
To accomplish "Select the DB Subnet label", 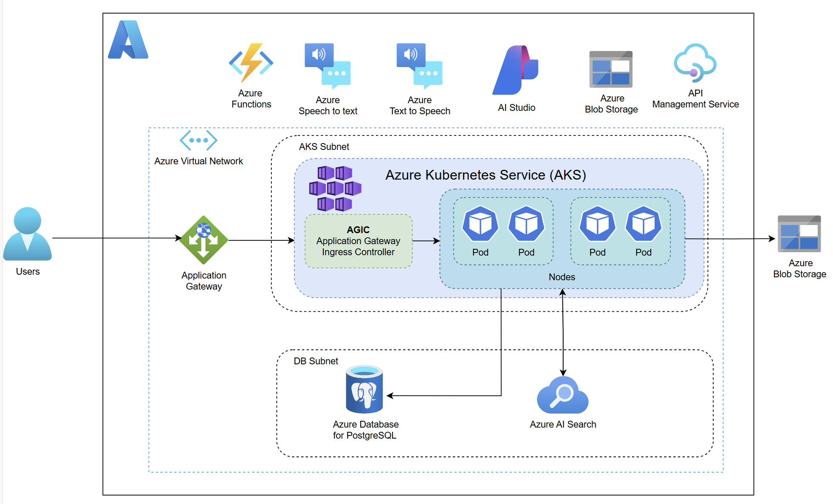I will pyautogui.click(x=316, y=361).
